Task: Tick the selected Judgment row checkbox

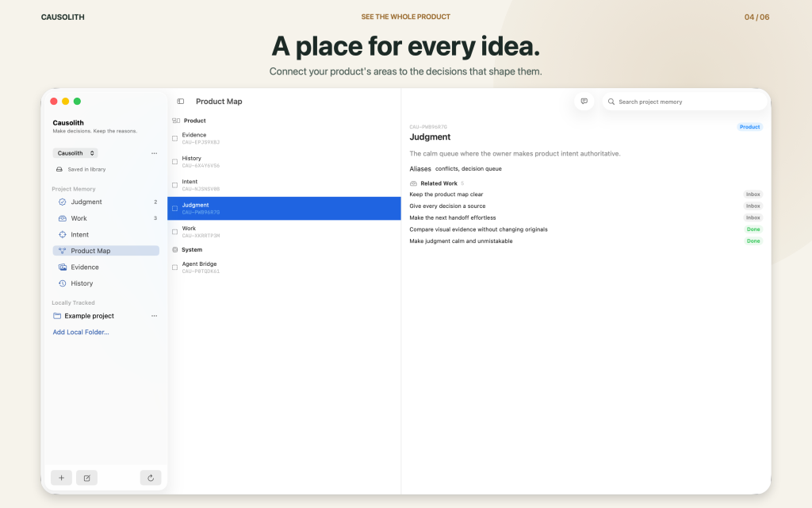Action: tap(174, 209)
